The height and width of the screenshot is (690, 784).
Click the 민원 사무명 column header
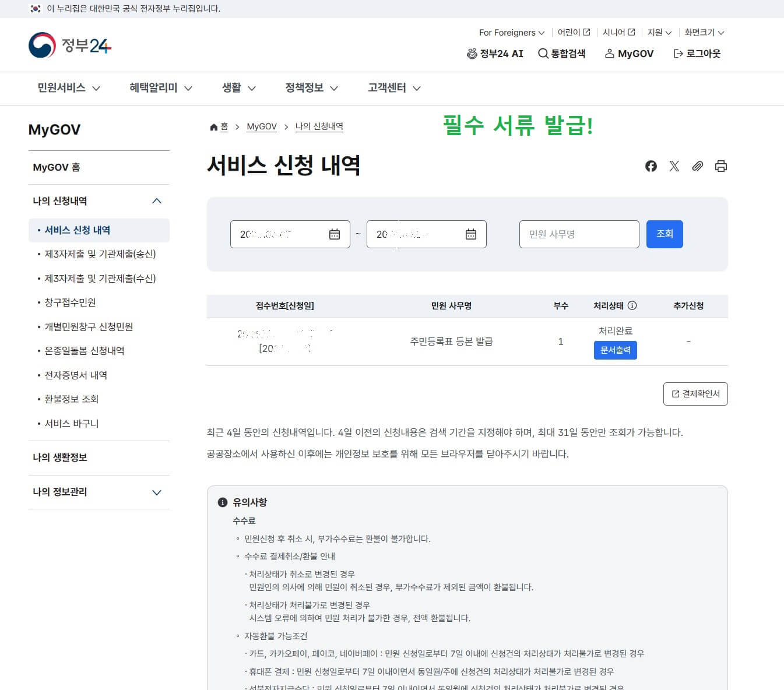pos(451,305)
